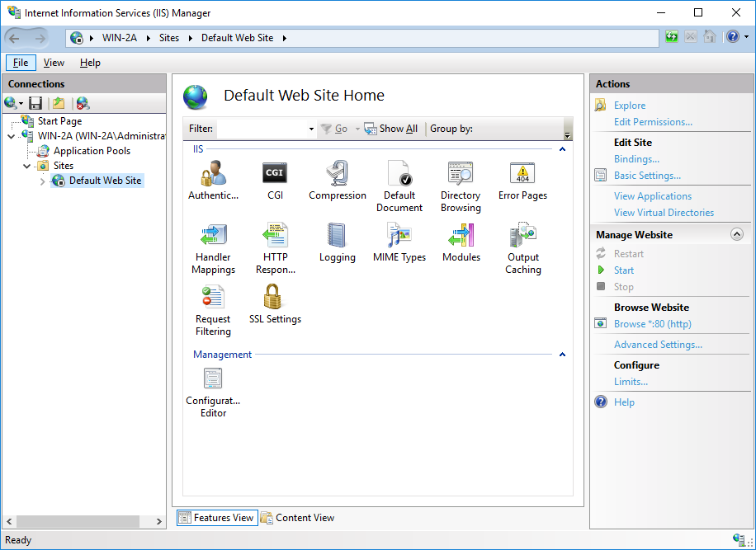Screen dimensions: 756x550
Task: Click the Save toolbar icon in Connections
Action: pyautogui.click(x=35, y=103)
